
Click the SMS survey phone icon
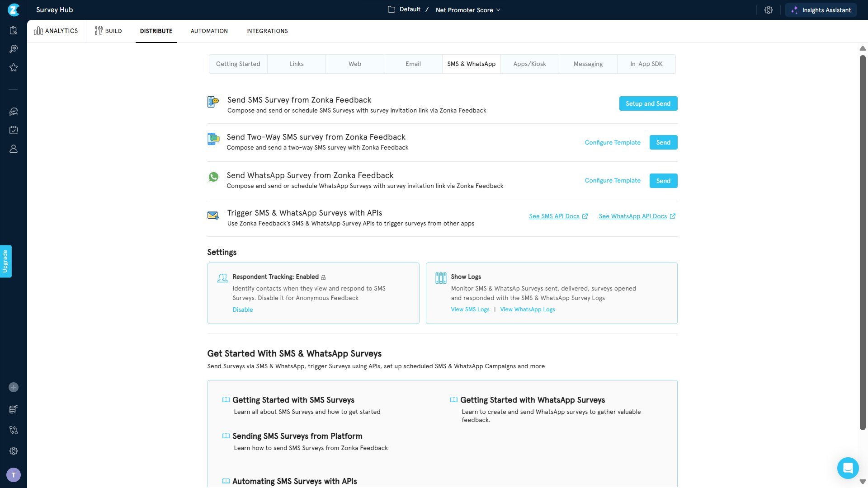point(213,102)
